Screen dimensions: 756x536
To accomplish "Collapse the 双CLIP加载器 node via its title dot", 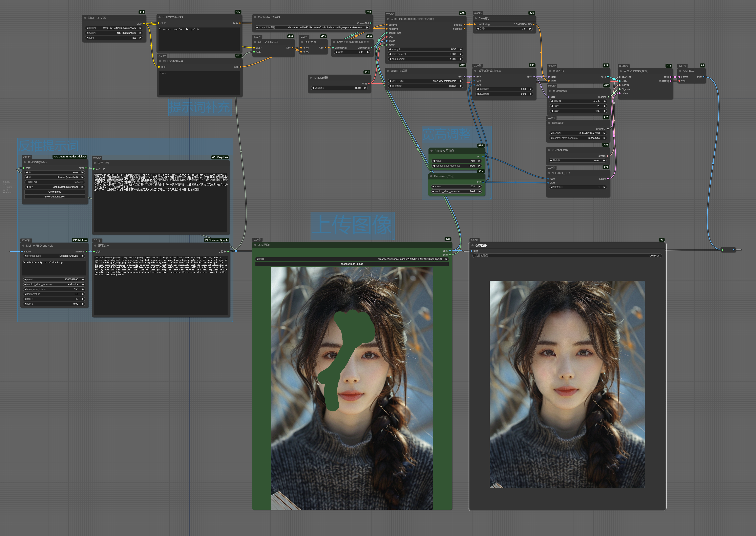I will pyautogui.click(x=85, y=18).
